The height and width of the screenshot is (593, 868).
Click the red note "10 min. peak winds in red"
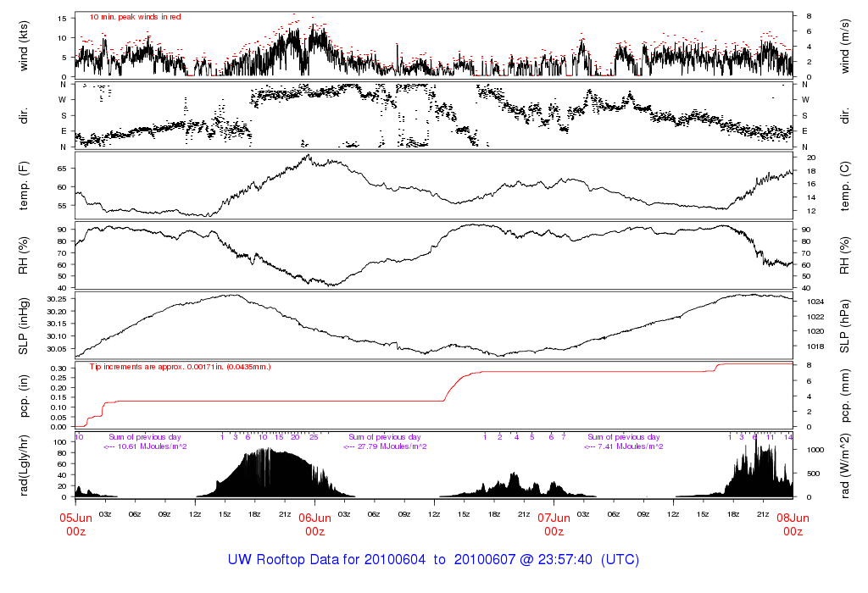135,17
